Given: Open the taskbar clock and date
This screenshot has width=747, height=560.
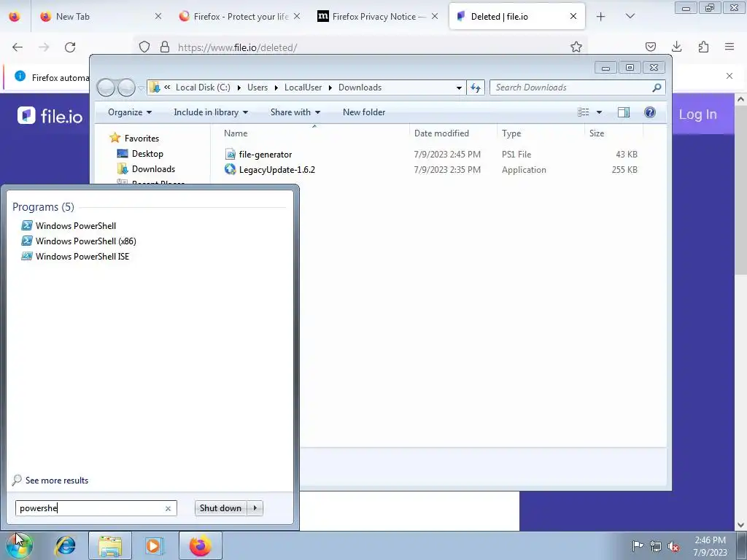Looking at the screenshot, I should (711, 545).
